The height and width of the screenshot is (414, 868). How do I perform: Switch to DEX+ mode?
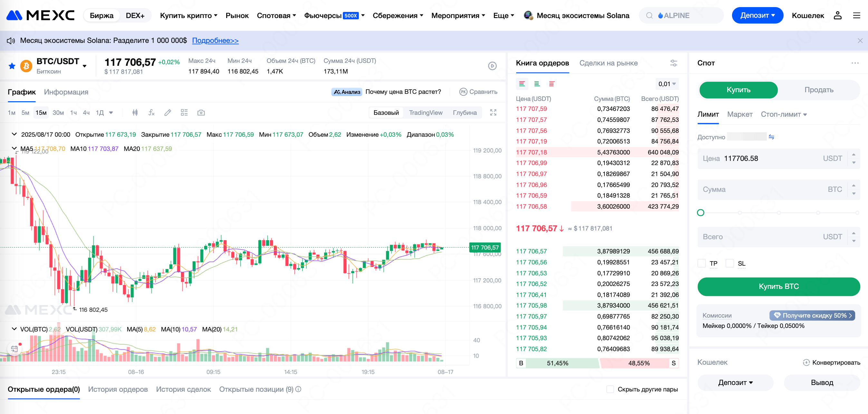[135, 15]
